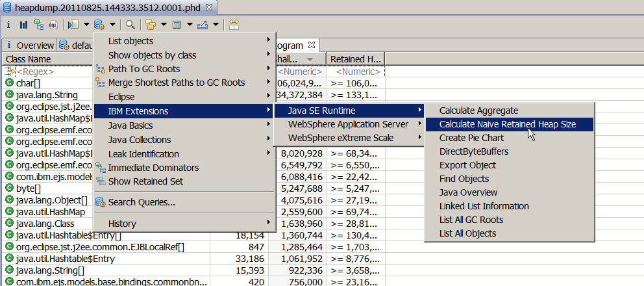Open the Java Basics submenu
Image resolution: width=644 pixels, height=286 pixels.
click(184, 125)
